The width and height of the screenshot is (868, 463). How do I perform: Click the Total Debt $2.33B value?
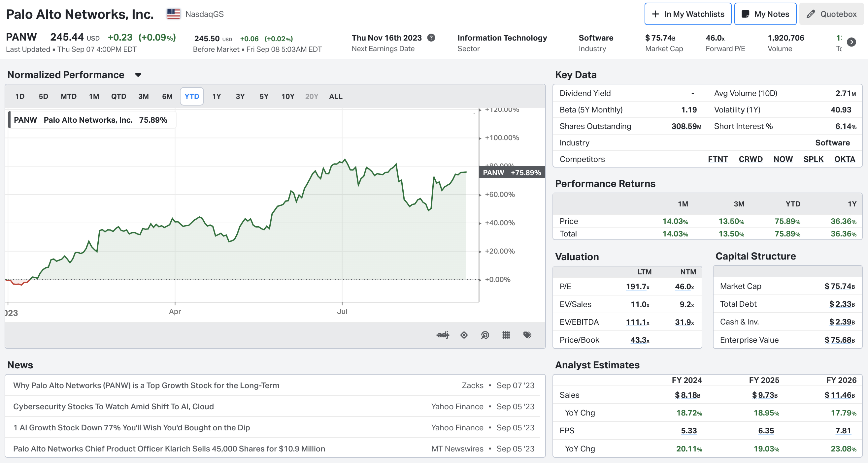(x=842, y=304)
